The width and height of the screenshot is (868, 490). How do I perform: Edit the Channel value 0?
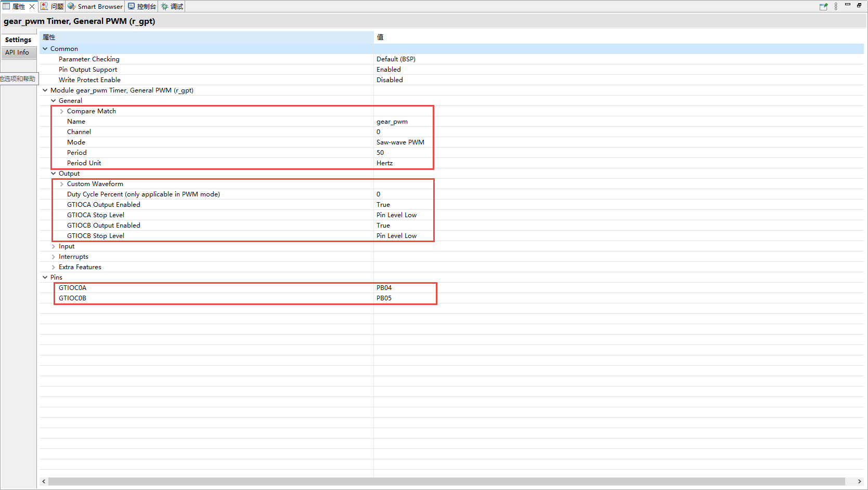[x=379, y=132]
